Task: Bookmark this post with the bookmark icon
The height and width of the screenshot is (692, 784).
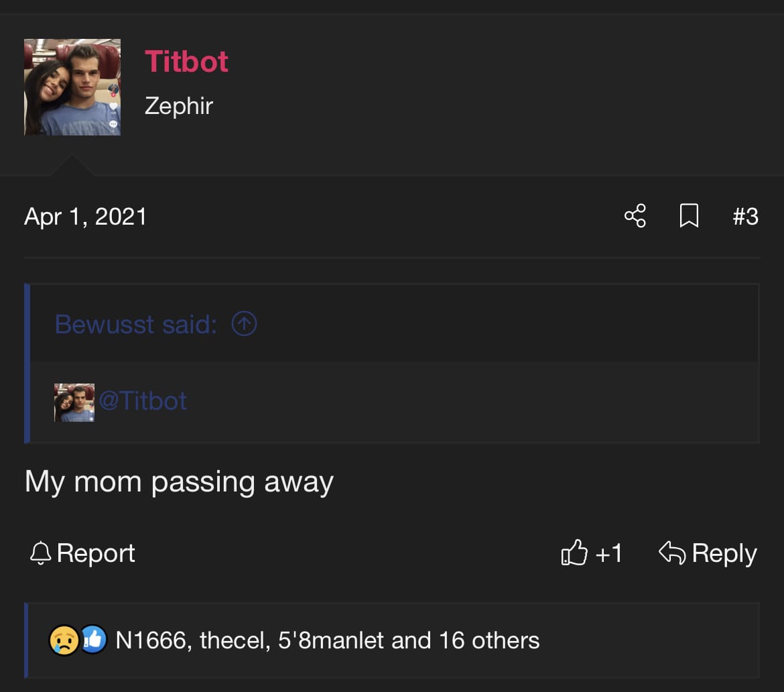Action: (x=689, y=216)
